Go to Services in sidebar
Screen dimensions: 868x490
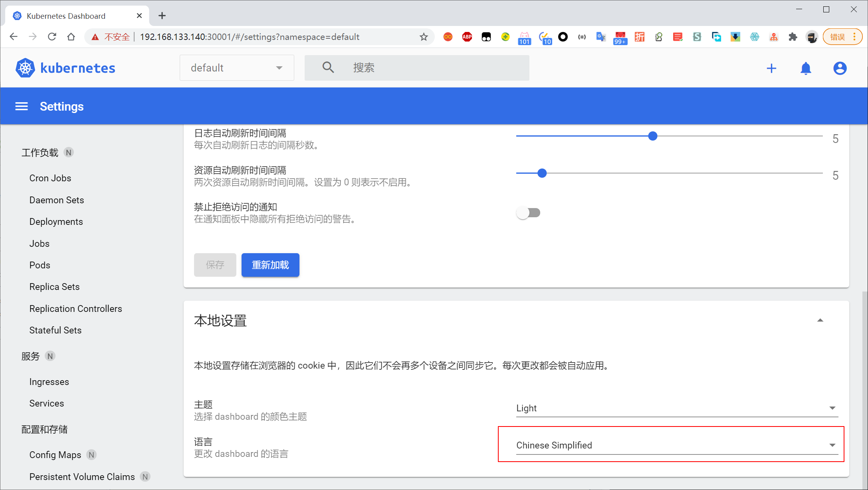[46, 403]
